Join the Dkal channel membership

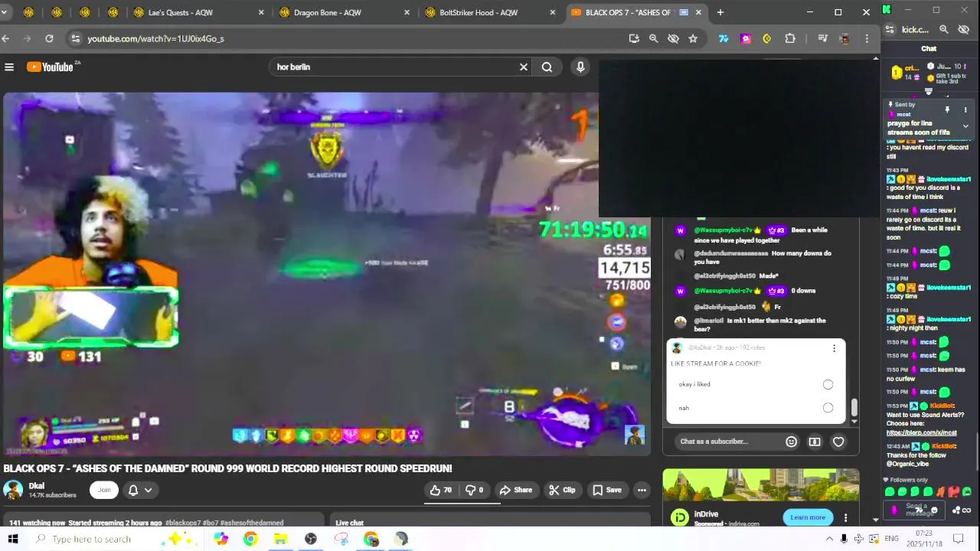[104, 490]
